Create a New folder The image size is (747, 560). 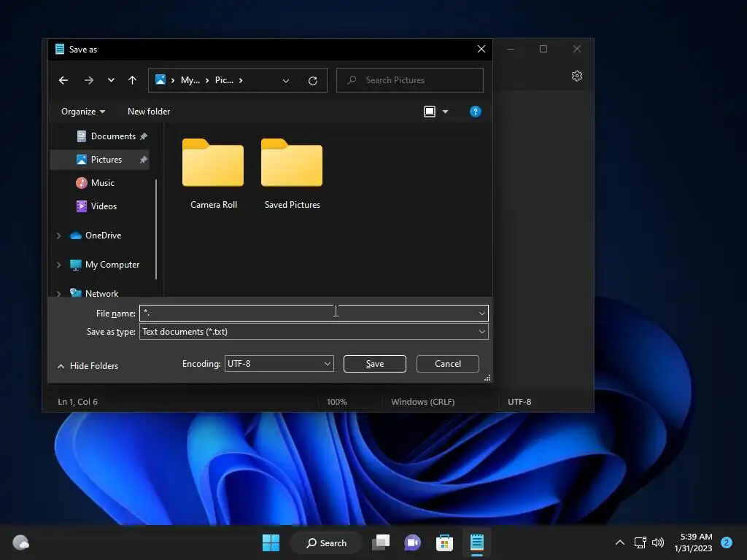pos(149,112)
